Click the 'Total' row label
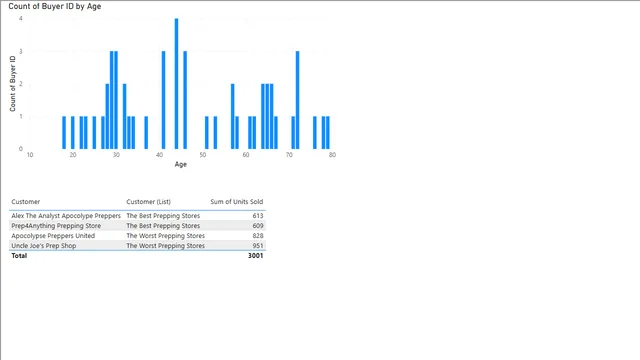640x360 pixels. coord(19,256)
